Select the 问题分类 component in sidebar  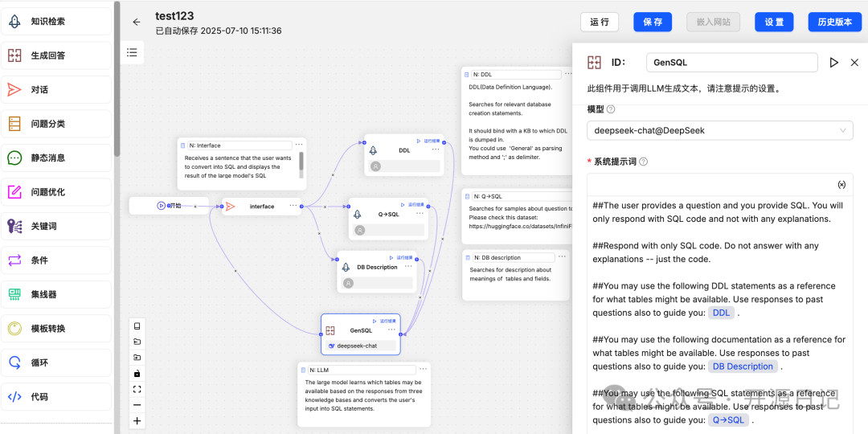coord(56,124)
